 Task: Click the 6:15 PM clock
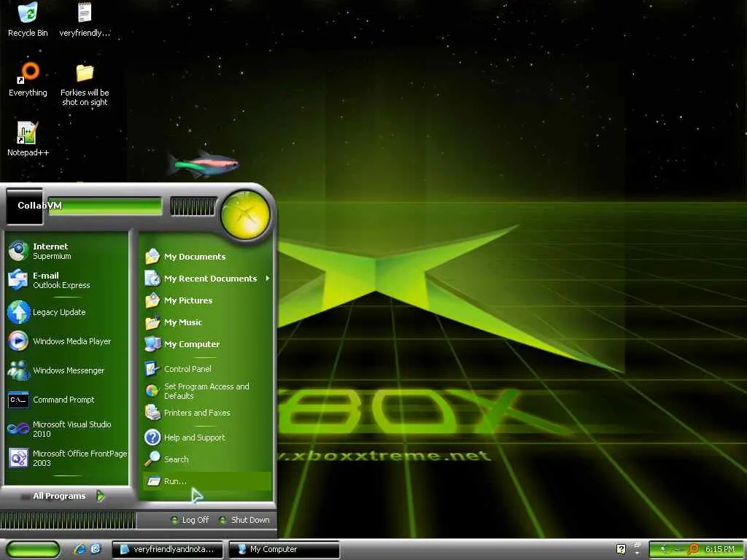[719, 549]
